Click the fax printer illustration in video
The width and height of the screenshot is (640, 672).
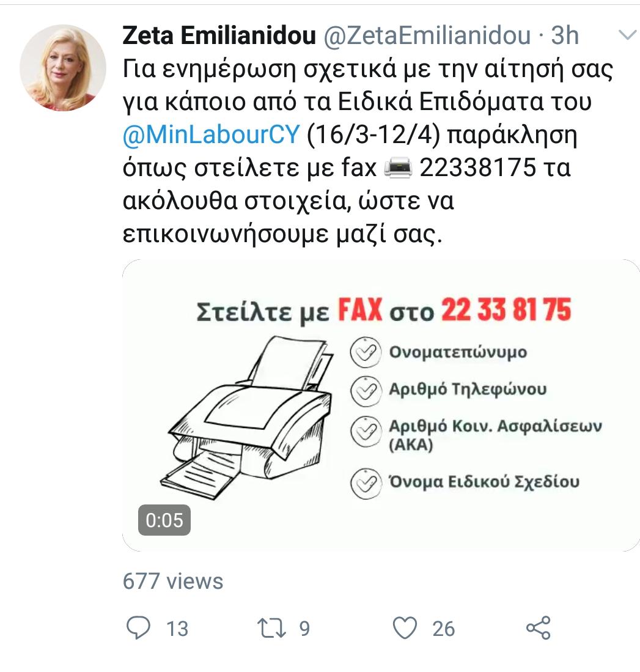click(x=247, y=416)
